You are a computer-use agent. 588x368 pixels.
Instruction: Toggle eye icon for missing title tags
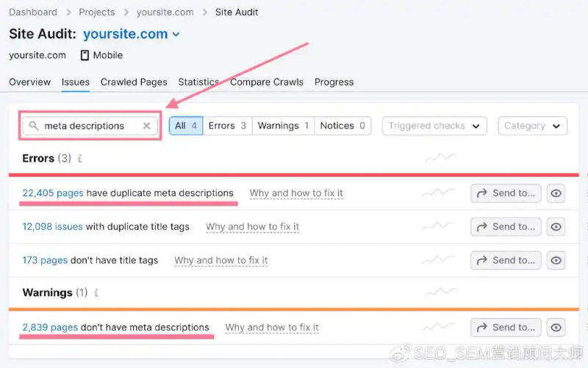click(556, 260)
